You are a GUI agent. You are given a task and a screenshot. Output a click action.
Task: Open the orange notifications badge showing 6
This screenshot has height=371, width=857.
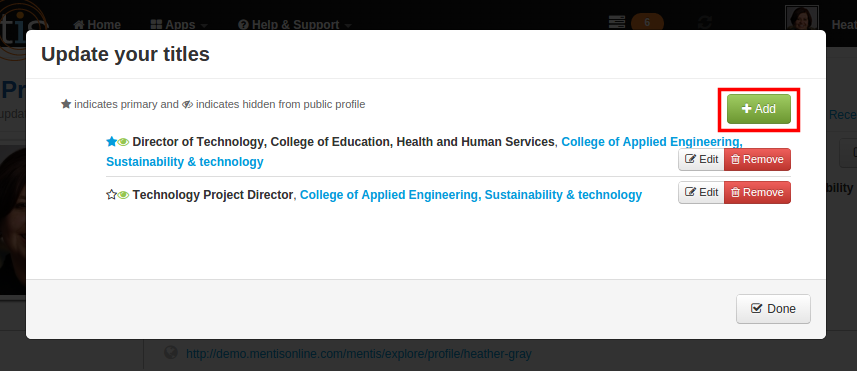point(647,22)
